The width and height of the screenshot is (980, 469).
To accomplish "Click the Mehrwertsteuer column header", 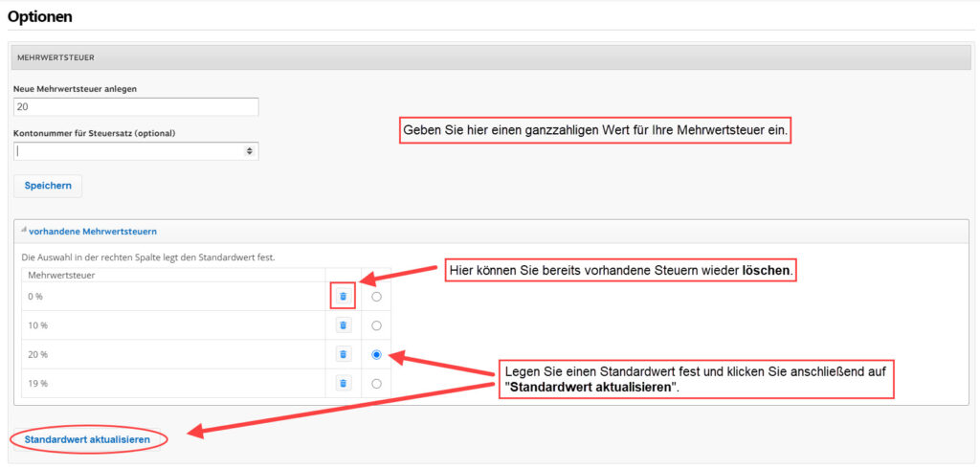I will 61,275.
